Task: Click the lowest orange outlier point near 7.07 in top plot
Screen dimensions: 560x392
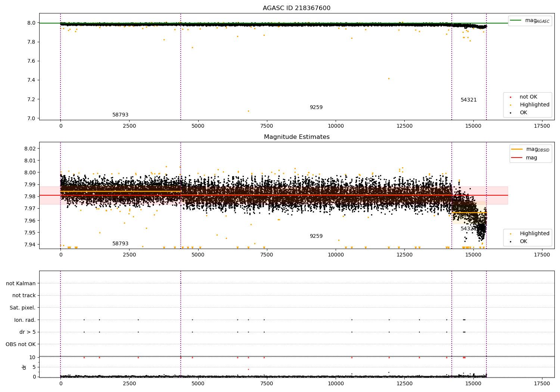Action: tap(248, 111)
